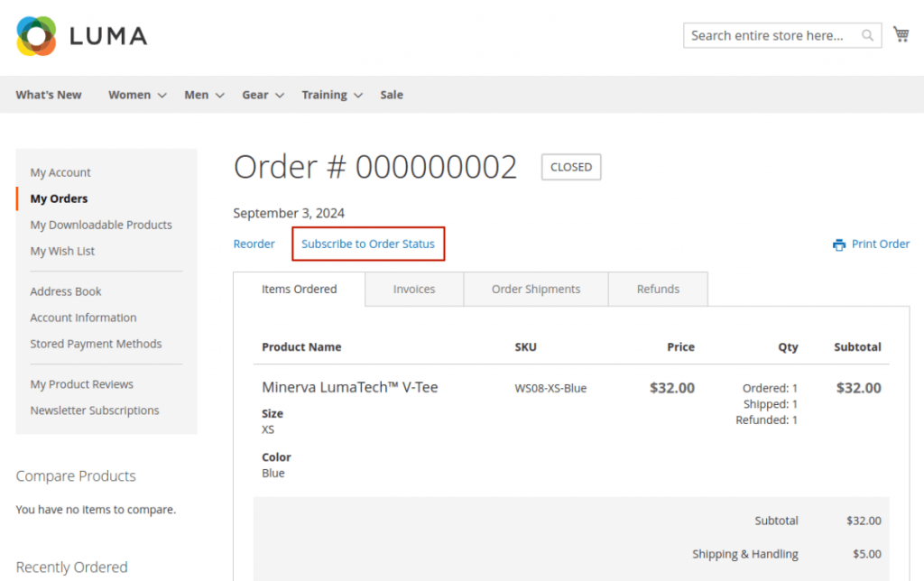Click the Luma store logo
This screenshot has width=924, height=581.
click(79, 35)
